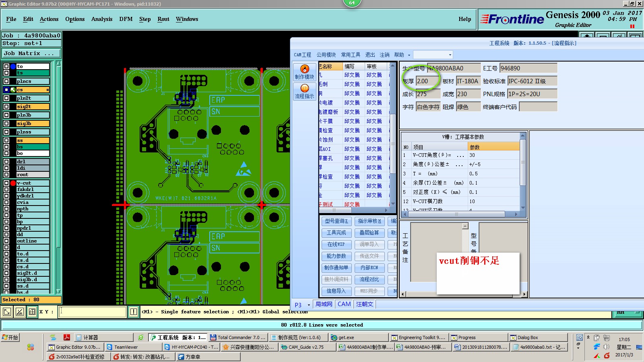Open Total Commander from the taskbar
Screen dimensions: 644x362
(238, 337)
